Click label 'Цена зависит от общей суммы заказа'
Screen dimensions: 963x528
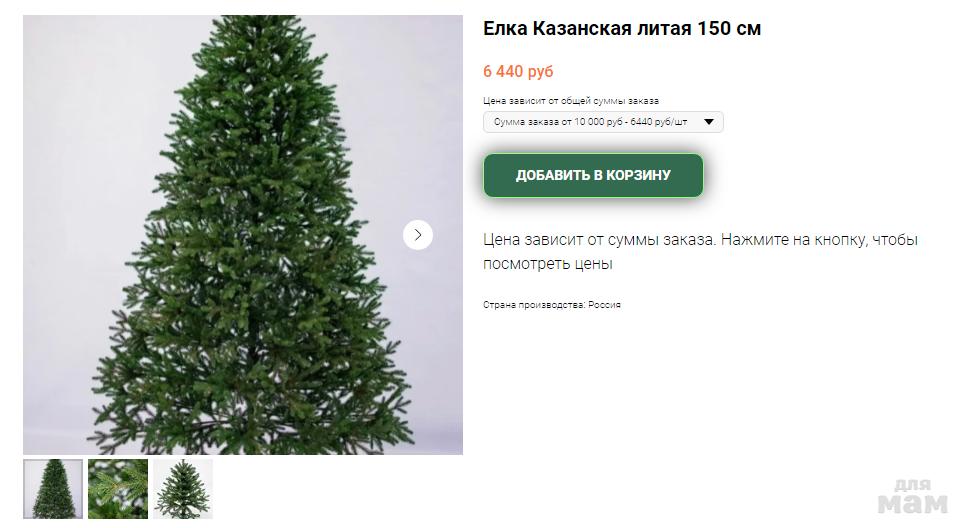tap(571, 101)
